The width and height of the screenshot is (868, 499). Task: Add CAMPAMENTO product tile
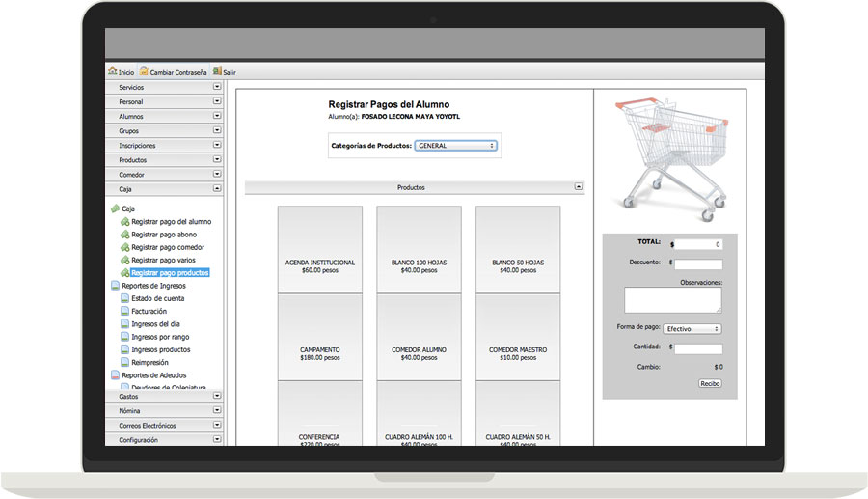[320, 337]
